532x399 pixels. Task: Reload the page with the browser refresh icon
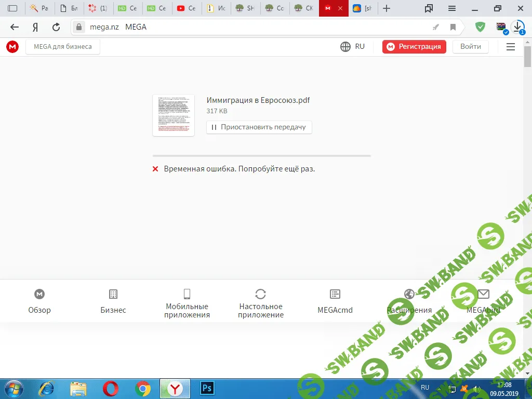click(56, 27)
